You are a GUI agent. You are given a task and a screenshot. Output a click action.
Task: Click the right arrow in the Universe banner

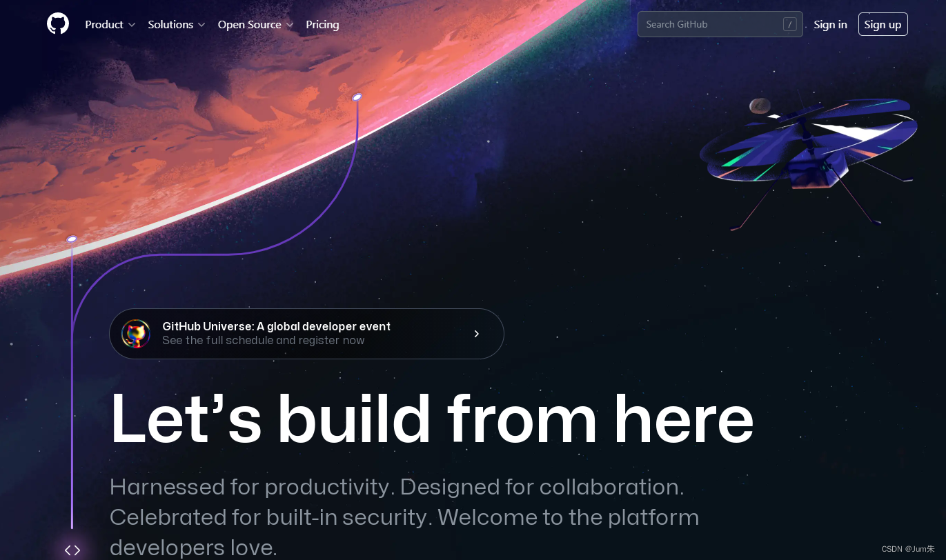pos(476,334)
